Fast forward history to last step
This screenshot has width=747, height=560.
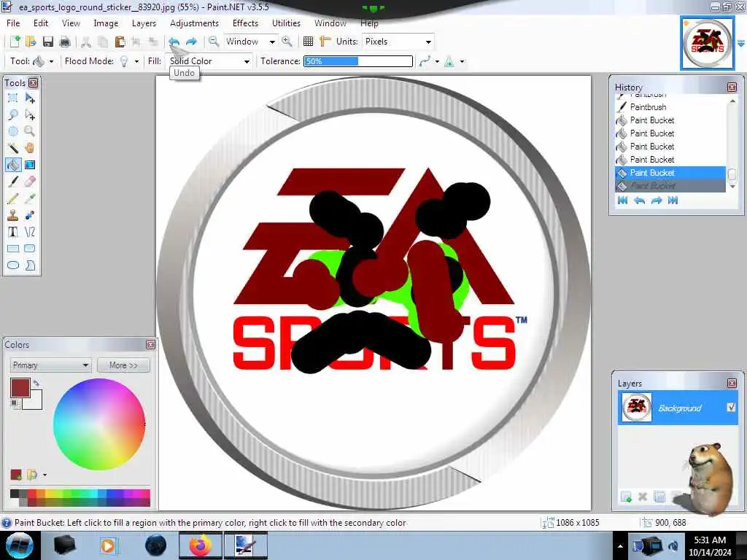(673, 201)
